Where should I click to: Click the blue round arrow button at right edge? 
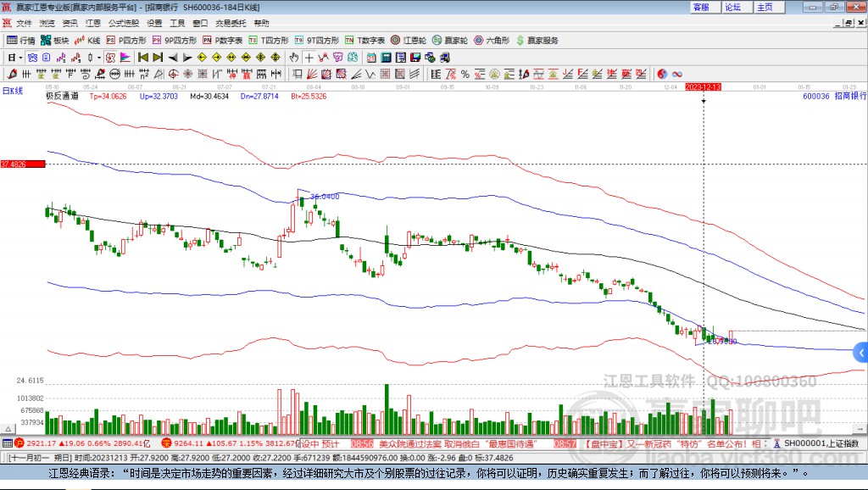861,353
